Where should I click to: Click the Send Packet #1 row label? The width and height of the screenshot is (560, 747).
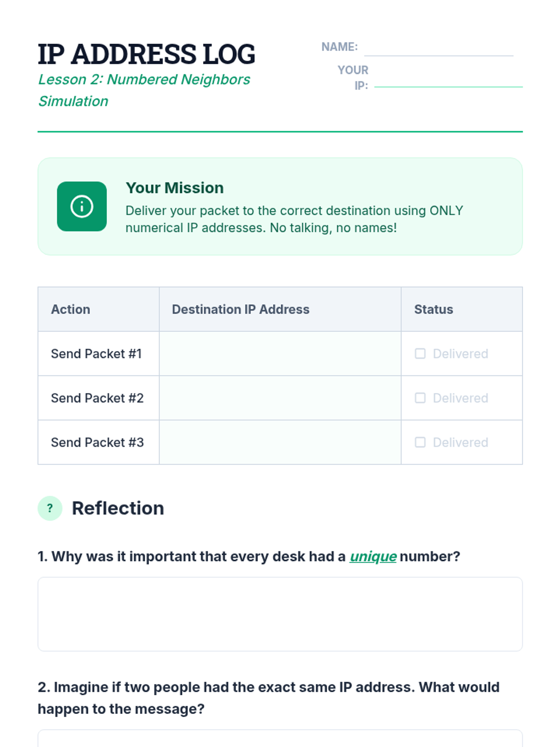96,353
